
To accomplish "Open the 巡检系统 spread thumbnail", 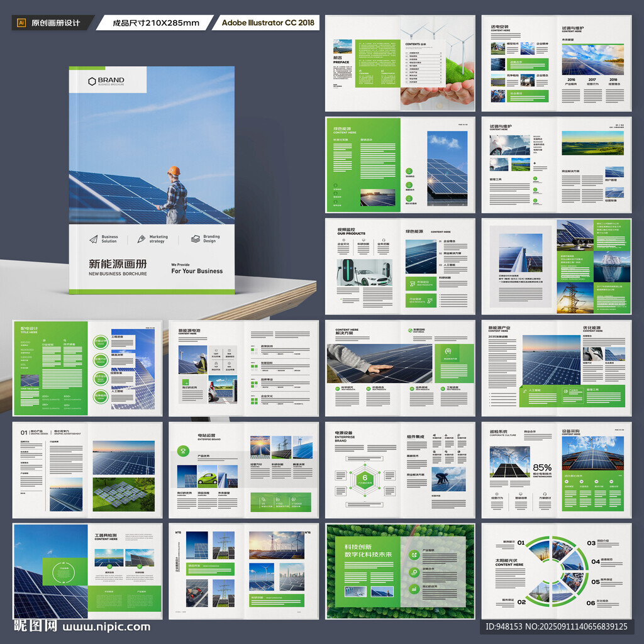I will click(557, 470).
